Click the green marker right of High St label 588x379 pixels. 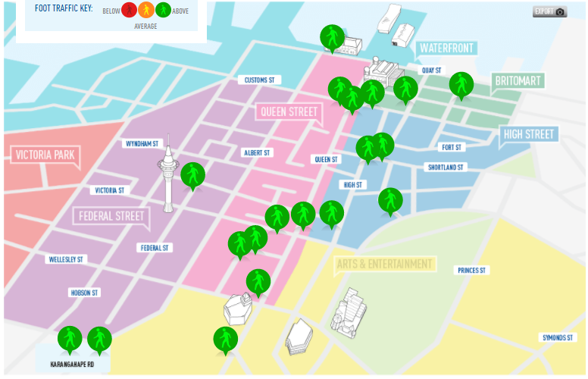coord(390,200)
